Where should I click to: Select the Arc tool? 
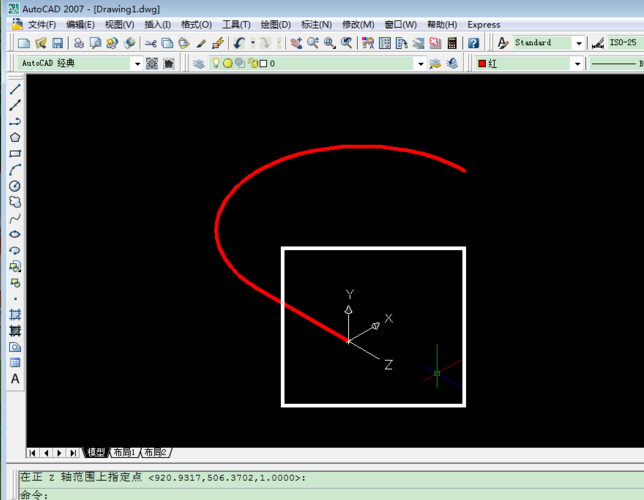[15, 170]
